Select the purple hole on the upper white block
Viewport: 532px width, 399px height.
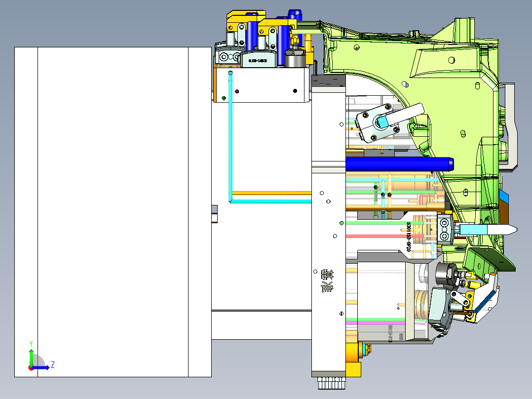pos(237,91)
